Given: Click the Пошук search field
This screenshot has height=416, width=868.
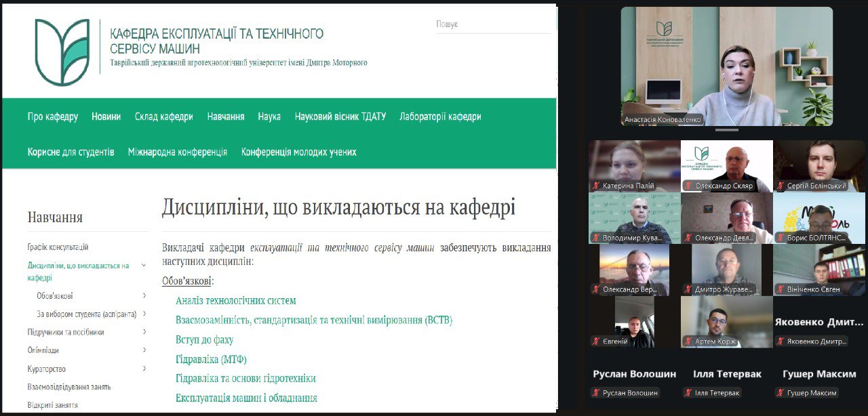Looking at the screenshot, I should (493, 24).
